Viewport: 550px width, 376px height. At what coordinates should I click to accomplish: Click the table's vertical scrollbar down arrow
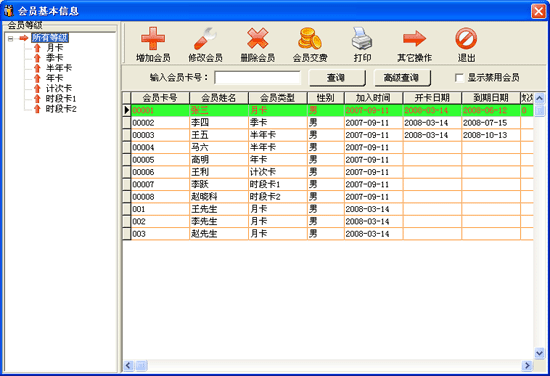tap(539, 353)
